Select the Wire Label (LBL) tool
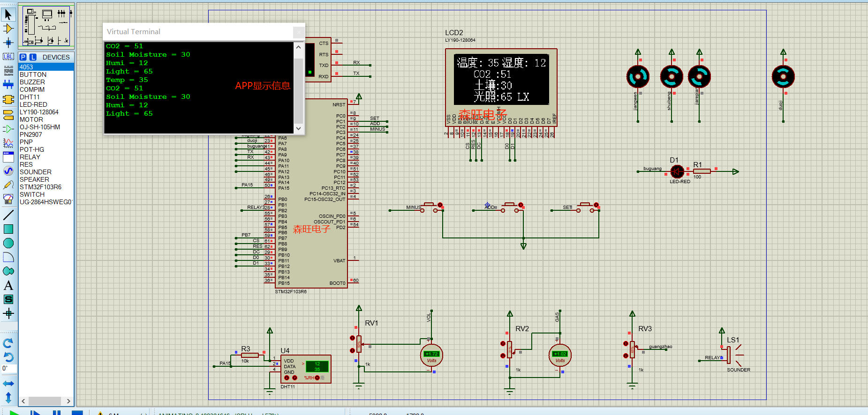Screen dimensions: 868x415 tap(8, 57)
